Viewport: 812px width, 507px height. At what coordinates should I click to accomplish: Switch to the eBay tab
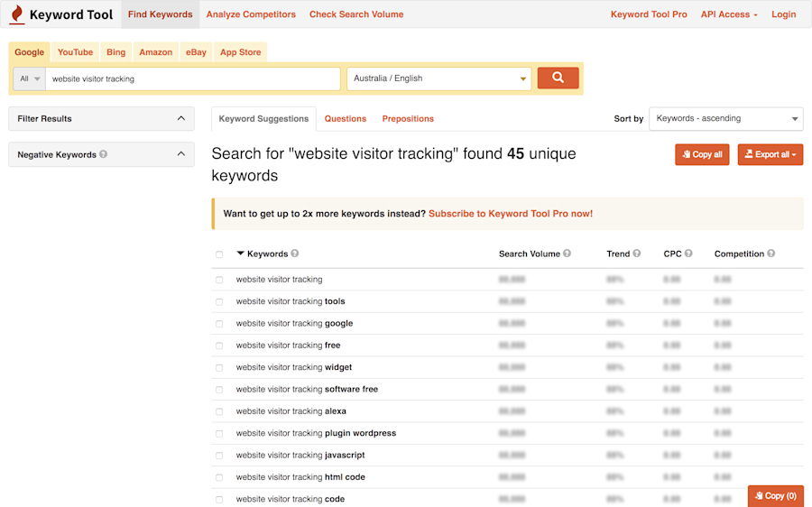pos(197,52)
